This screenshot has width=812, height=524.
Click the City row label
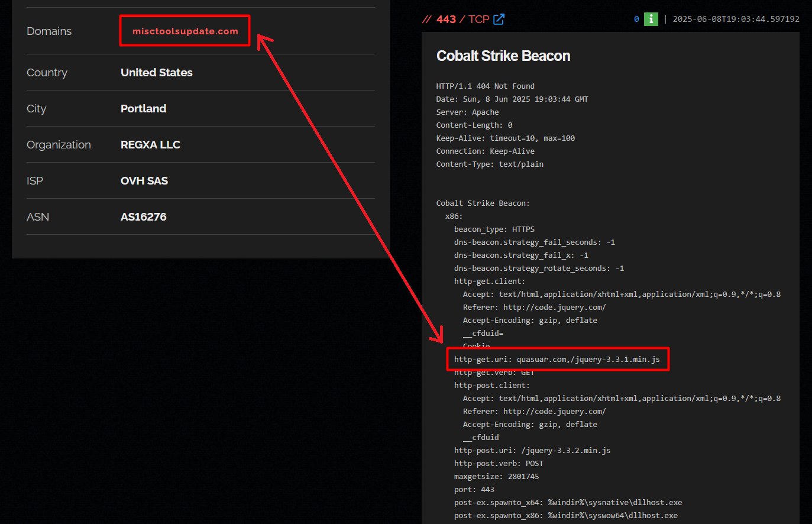(x=36, y=109)
